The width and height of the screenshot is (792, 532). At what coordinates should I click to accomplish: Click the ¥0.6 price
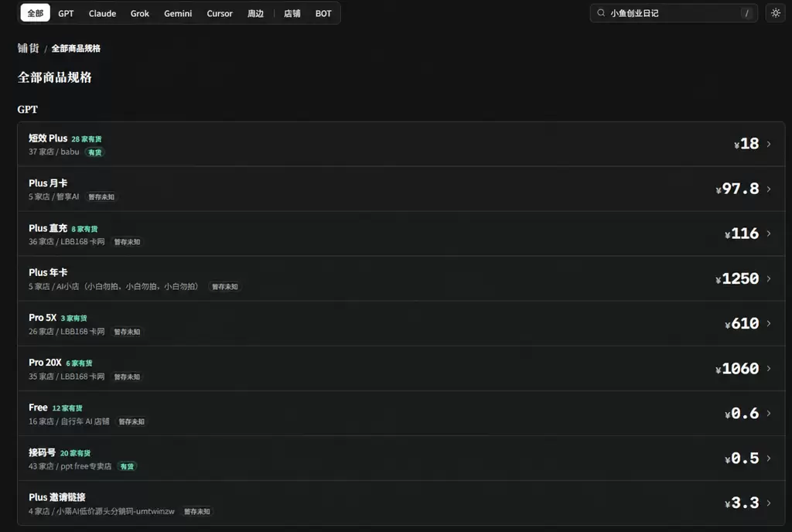pyautogui.click(x=742, y=413)
